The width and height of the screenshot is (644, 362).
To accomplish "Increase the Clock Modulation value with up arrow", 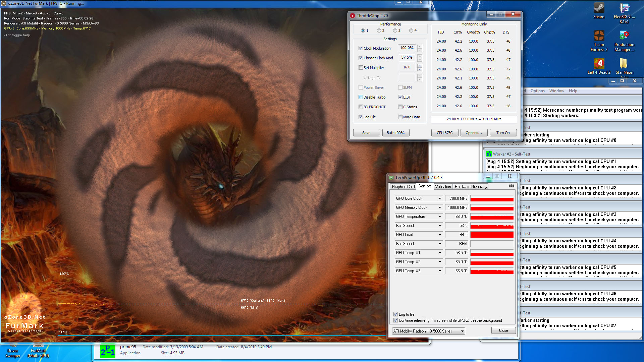I will (420, 46).
